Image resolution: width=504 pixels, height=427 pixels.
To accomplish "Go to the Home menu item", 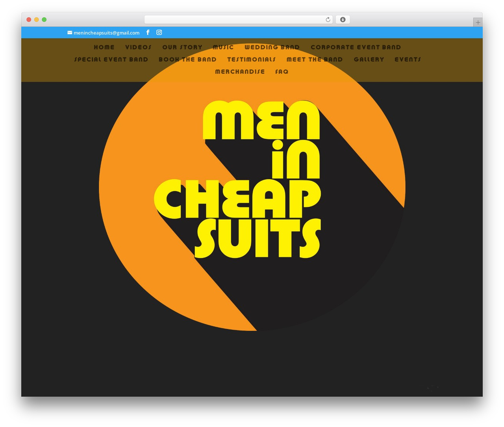I will 104,47.
